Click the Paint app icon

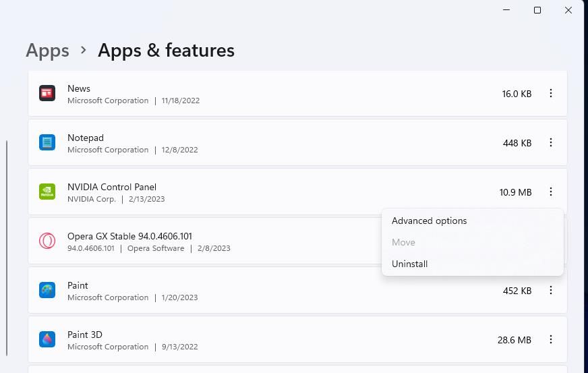click(x=47, y=290)
